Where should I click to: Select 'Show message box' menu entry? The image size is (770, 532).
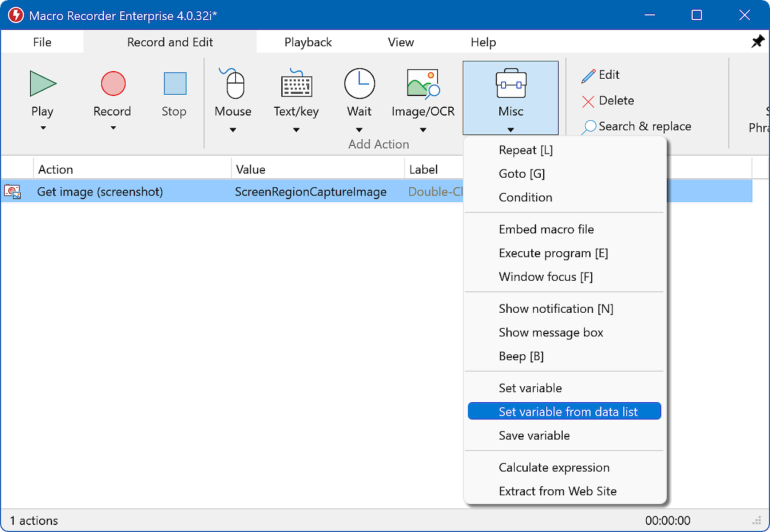pos(551,332)
